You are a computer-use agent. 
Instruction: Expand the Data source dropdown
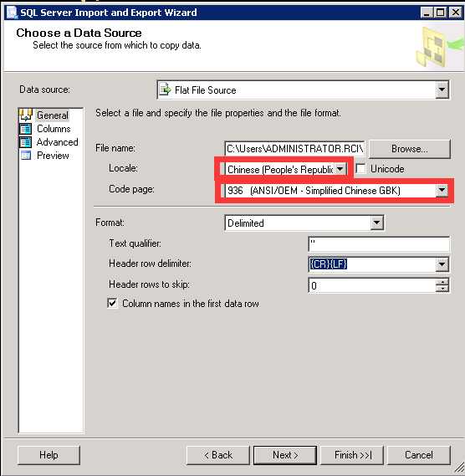[x=442, y=90]
